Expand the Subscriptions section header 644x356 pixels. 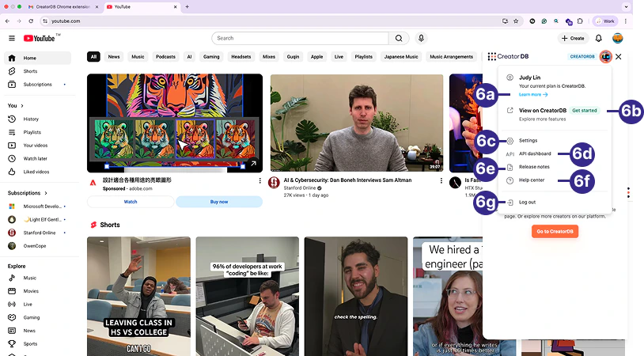(x=28, y=193)
